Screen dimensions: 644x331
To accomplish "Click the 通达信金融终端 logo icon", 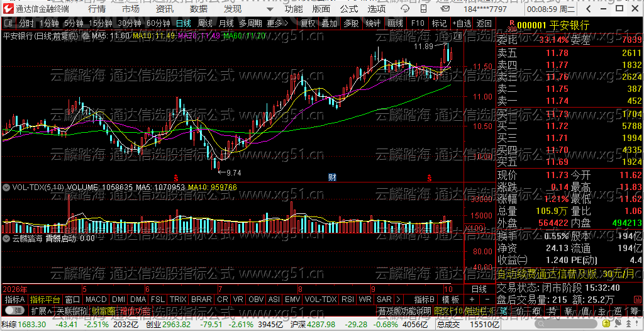I will [9, 9].
